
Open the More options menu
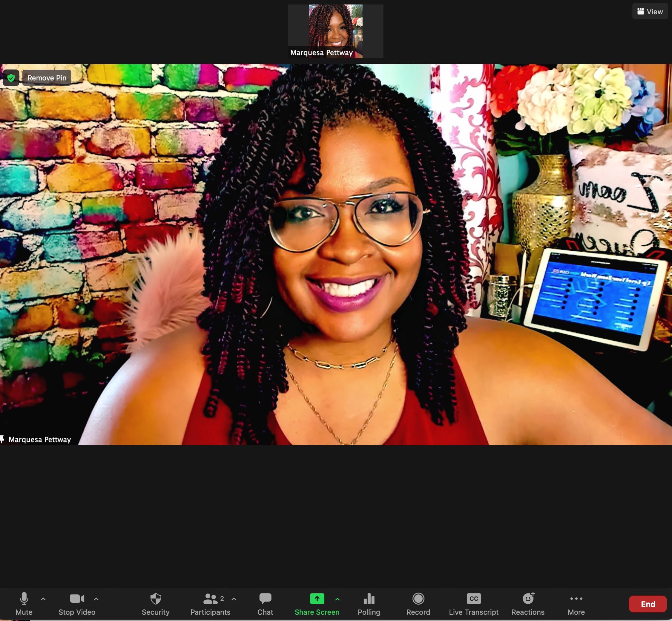pos(576,603)
